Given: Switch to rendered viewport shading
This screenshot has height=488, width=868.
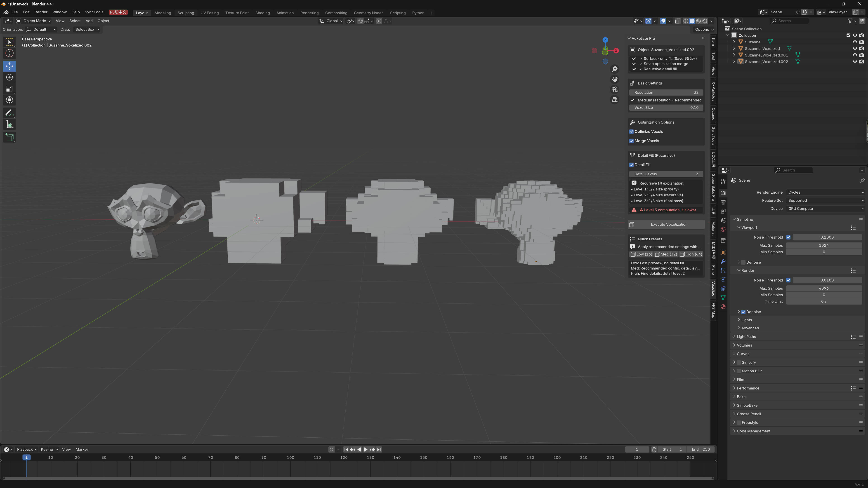Looking at the screenshot, I should [x=705, y=21].
